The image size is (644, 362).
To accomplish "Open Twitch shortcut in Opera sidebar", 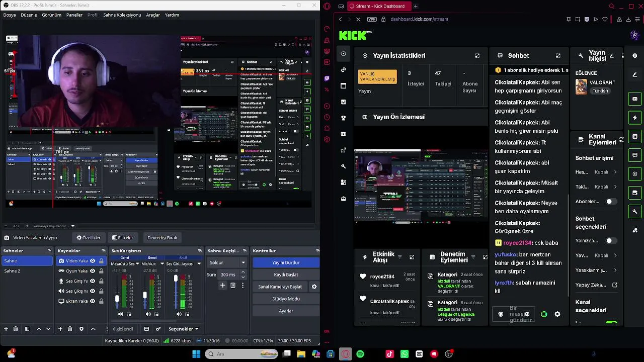I will [x=327, y=78].
